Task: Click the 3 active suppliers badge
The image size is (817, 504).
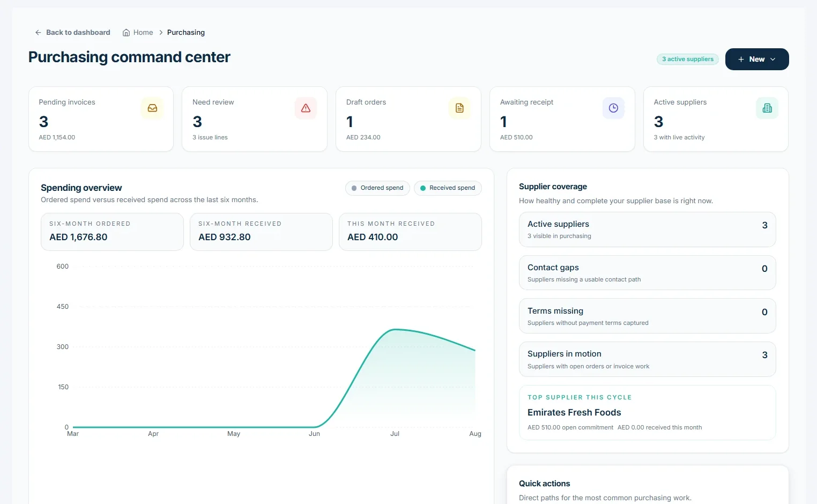Action: pos(688,59)
